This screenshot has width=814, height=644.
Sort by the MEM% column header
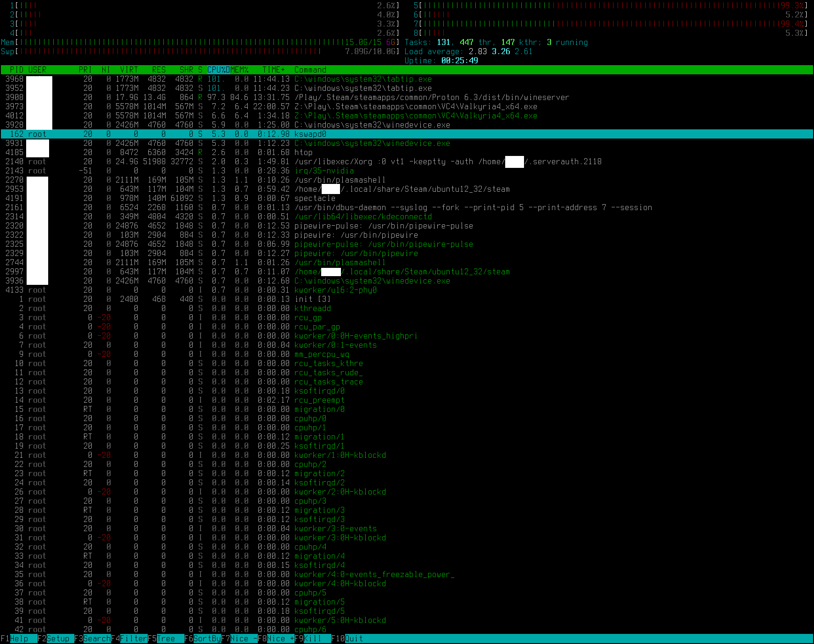(239, 70)
